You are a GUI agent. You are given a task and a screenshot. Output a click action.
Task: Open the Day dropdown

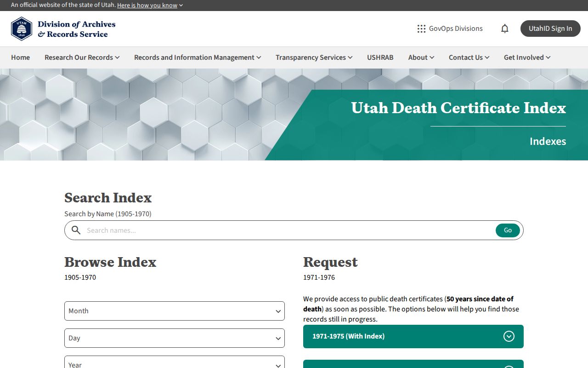pos(175,338)
